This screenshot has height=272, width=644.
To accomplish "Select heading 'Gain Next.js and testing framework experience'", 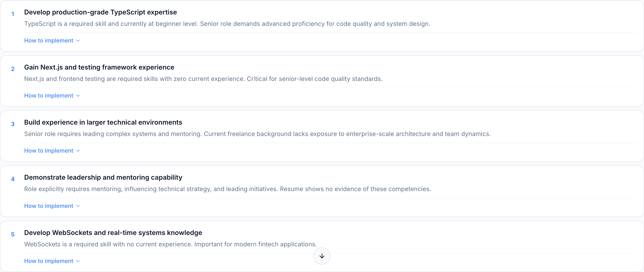I will pos(99,67).
